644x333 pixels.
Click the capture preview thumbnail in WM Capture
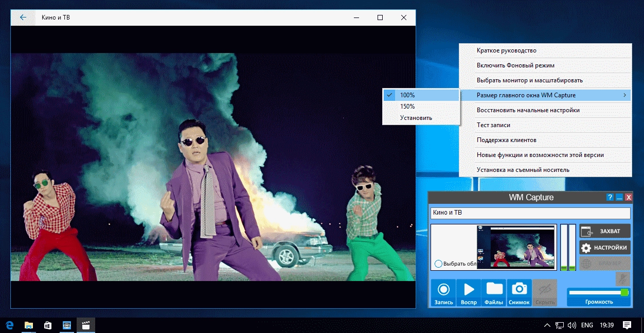pyautogui.click(x=516, y=247)
